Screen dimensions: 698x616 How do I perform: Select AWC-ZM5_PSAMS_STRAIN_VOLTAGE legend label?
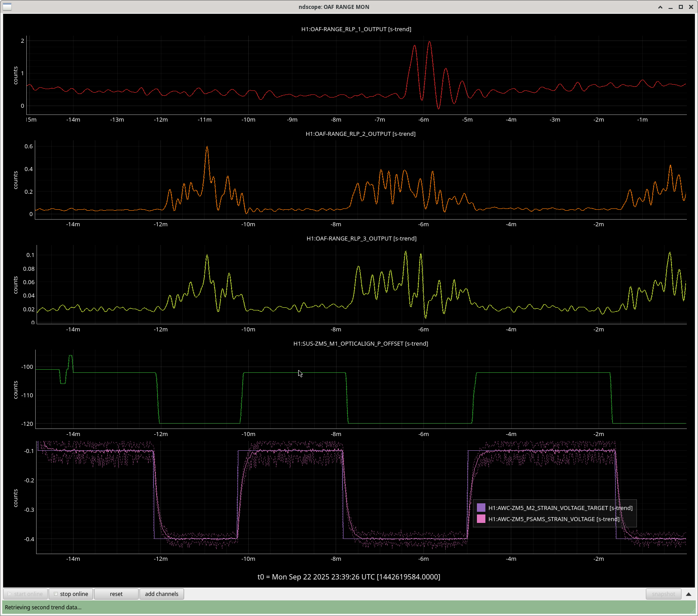[554, 519]
